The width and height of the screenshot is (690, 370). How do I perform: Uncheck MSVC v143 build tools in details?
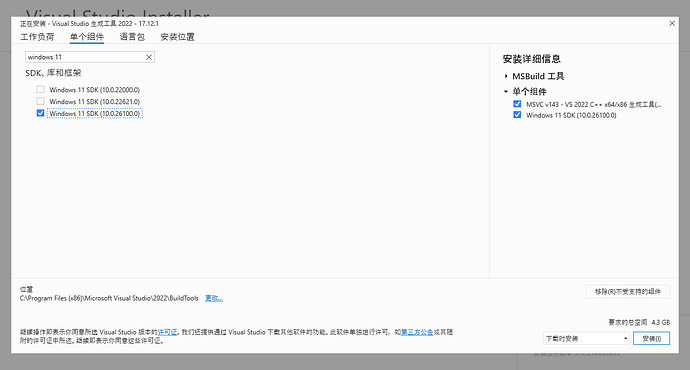[517, 104]
